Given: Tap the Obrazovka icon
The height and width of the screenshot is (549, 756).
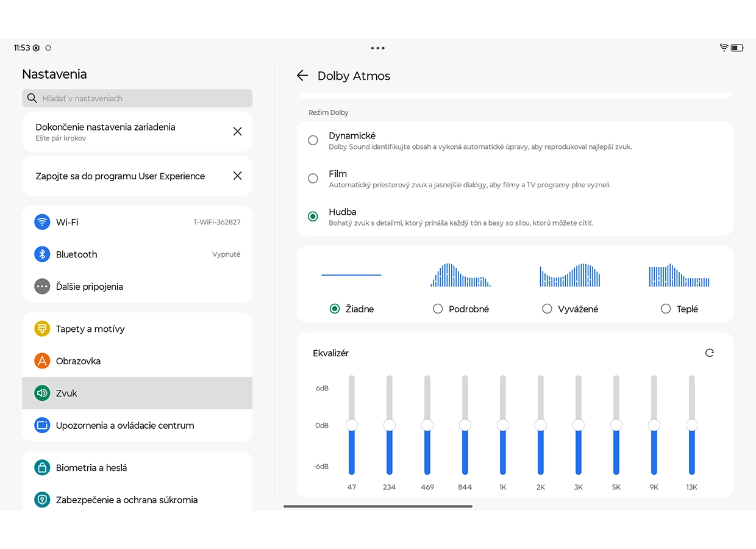Looking at the screenshot, I should (x=42, y=361).
